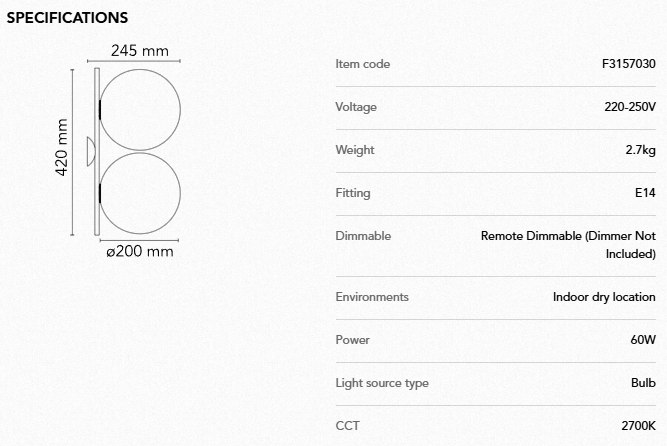Click the lower globe in the lamp diagram
This screenshot has width=667, height=446.
click(x=139, y=191)
